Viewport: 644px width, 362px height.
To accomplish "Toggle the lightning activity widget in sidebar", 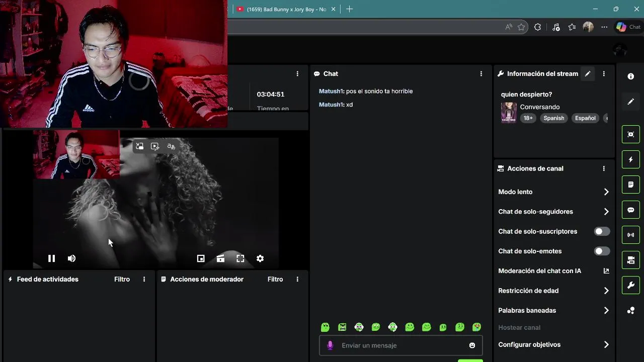I will tap(631, 159).
